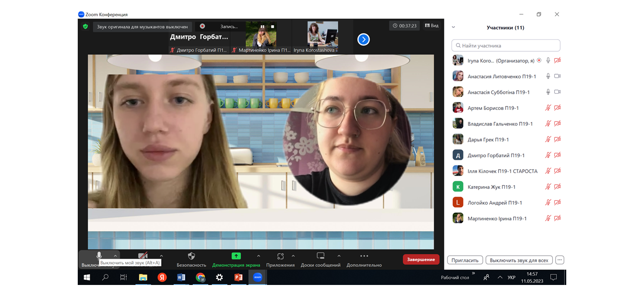Open the Вид view options

pos(432,26)
